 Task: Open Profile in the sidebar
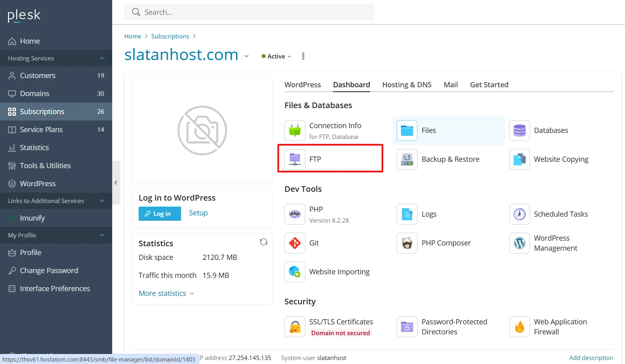click(56, 253)
